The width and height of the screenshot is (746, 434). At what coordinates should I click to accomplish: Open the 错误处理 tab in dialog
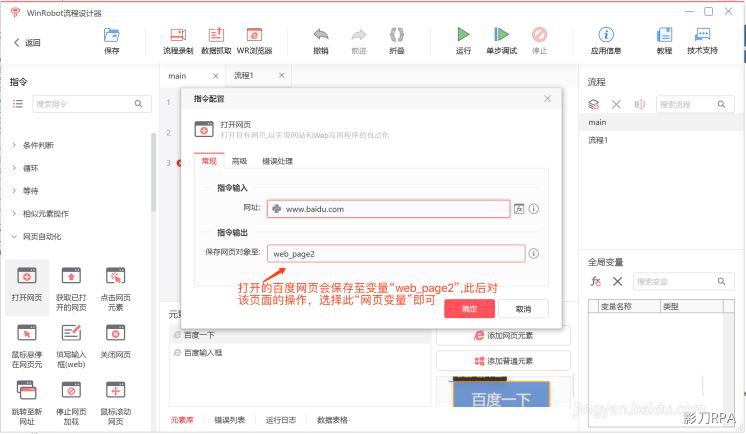point(277,161)
